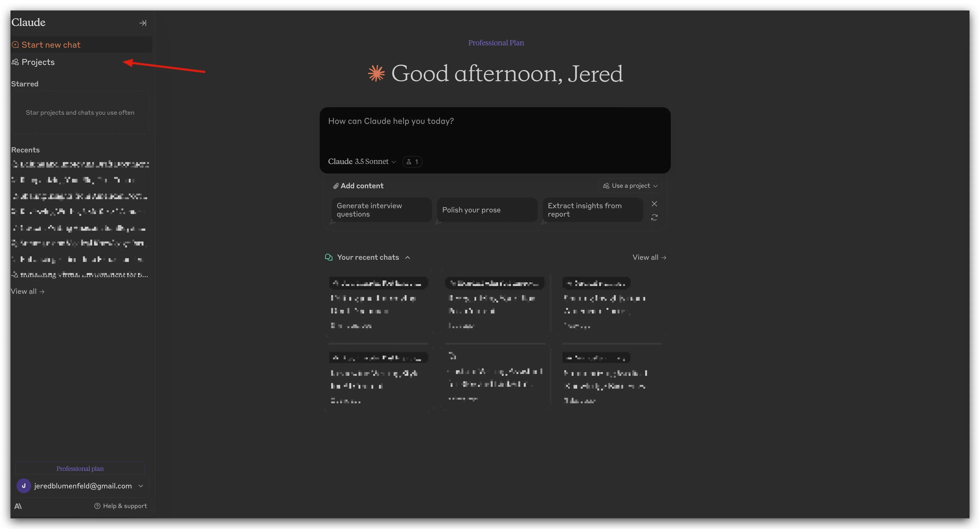
Task: Click the user avatar circle J
Action: 24,486
